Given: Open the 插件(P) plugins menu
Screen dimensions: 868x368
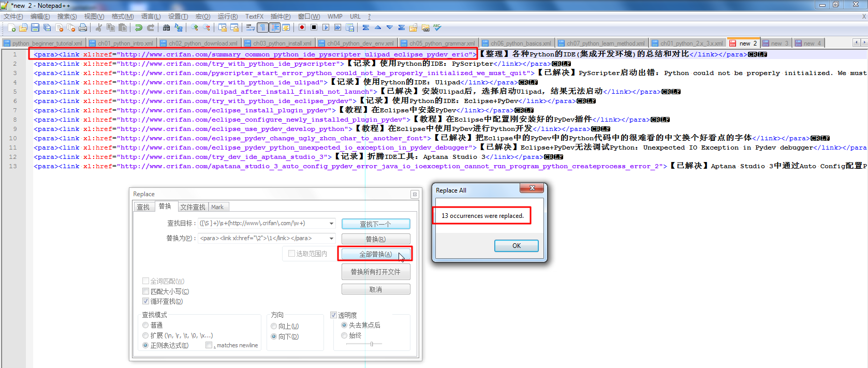Looking at the screenshot, I should click(281, 17).
